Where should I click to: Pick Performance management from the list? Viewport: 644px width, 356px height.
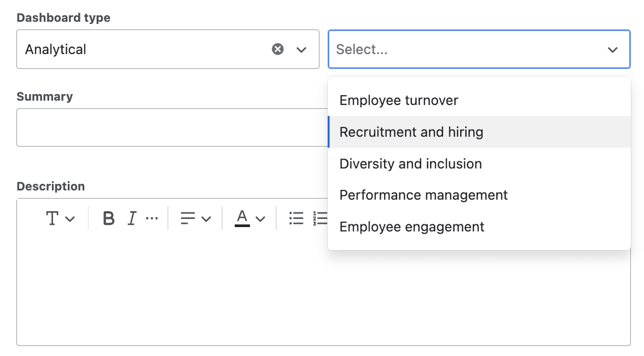click(x=423, y=195)
